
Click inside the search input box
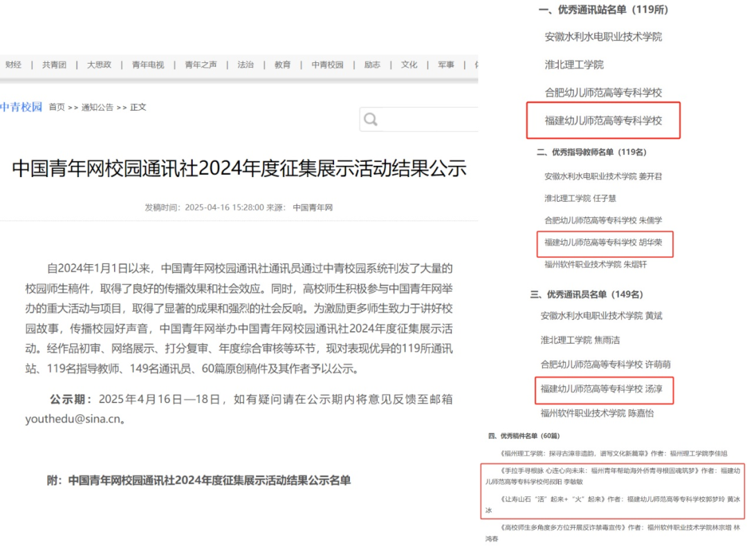(429, 120)
